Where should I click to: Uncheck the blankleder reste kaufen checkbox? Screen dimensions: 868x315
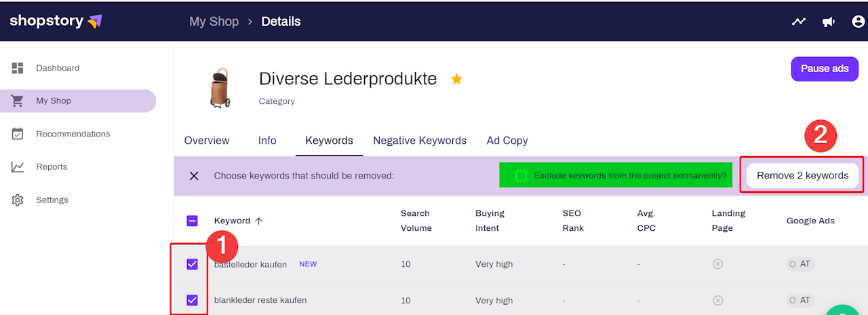coord(192,300)
